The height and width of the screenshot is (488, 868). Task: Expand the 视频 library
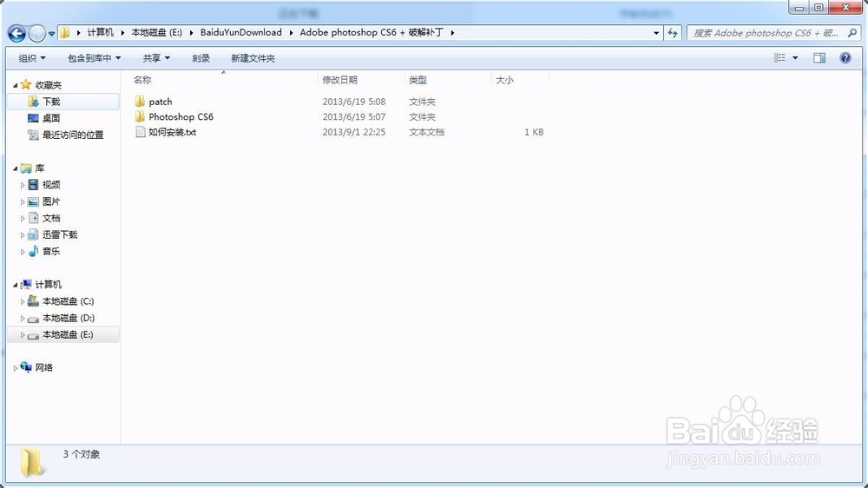[x=23, y=185]
